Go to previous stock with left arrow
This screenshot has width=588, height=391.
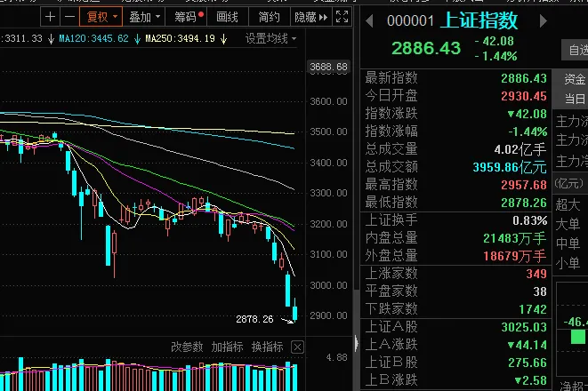click(x=369, y=21)
